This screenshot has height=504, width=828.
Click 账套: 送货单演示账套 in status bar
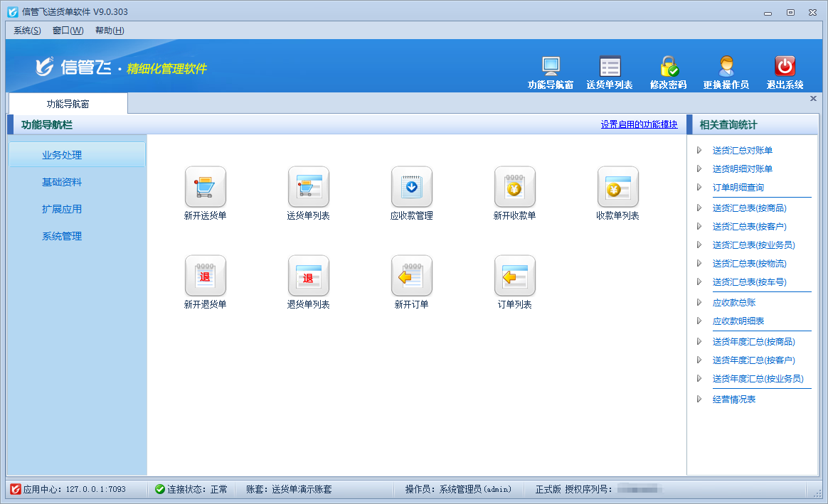289,489
